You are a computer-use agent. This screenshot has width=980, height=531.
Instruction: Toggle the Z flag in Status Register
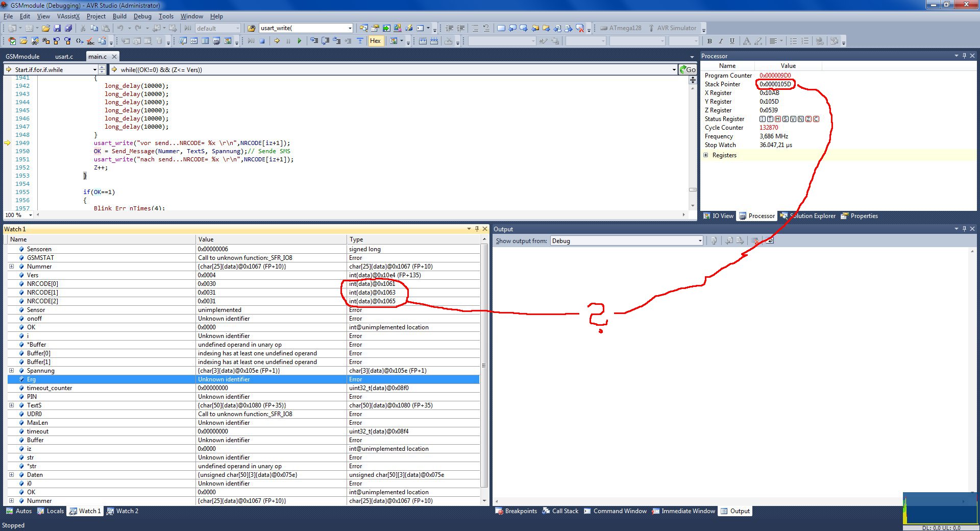pos(808,119)
